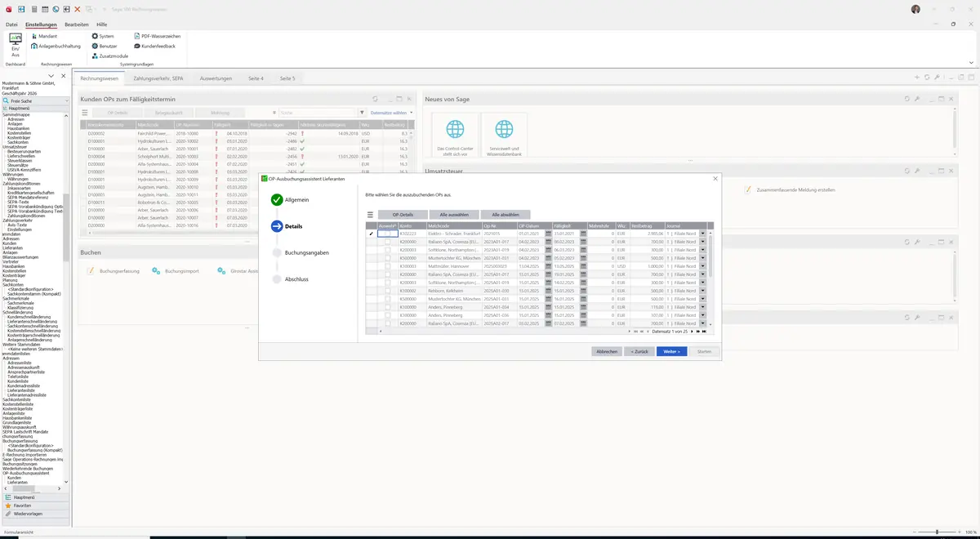This screenshot has width=980, height=539.
Task: Click Alle auswählen in the wizard
Action: (454, 215)
